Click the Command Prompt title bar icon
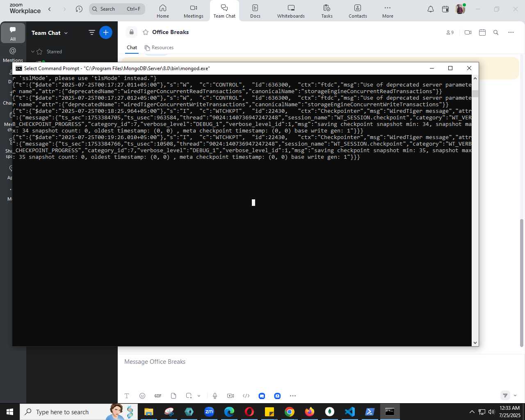This screenshot has height=420, width=525. (x=18, y=68)
